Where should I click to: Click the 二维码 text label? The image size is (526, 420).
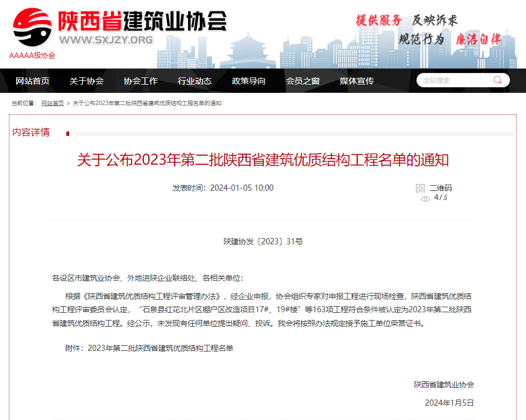(x=441, y=188)
